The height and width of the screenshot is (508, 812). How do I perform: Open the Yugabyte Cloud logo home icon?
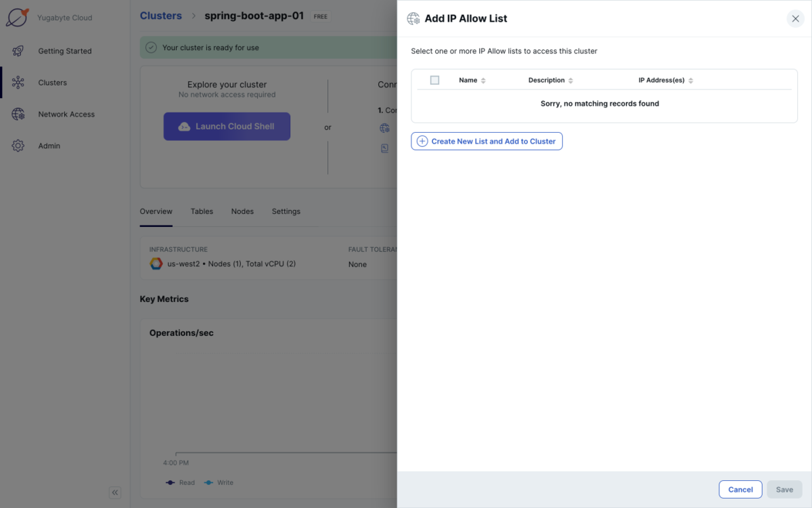point(18,18)
